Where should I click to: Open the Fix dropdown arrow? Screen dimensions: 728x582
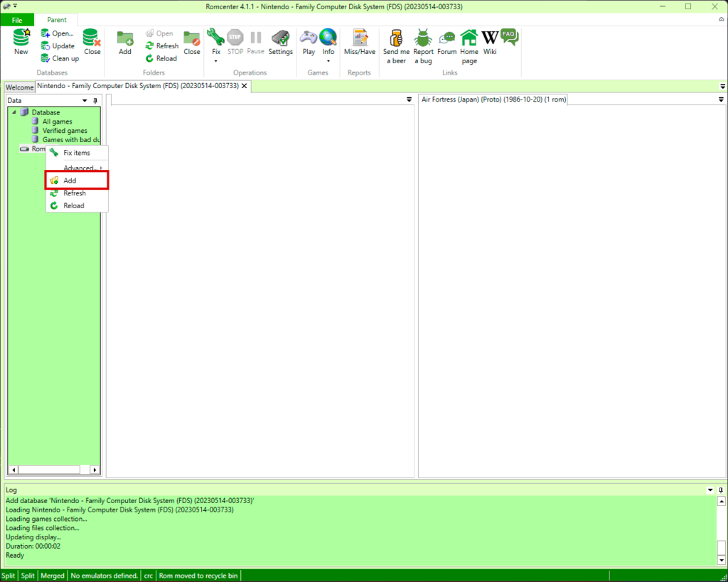216,61
